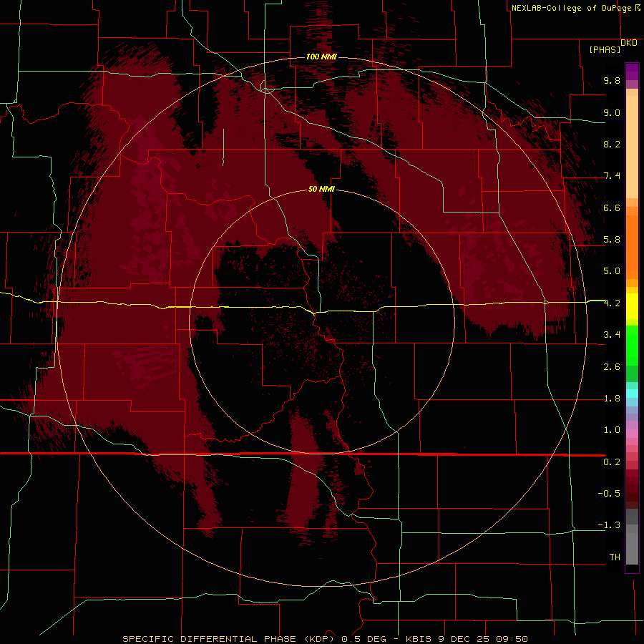This screenshot has width=644, height=644.
Task: Click the [PHAS] legend heading
Action: (605, 49)
